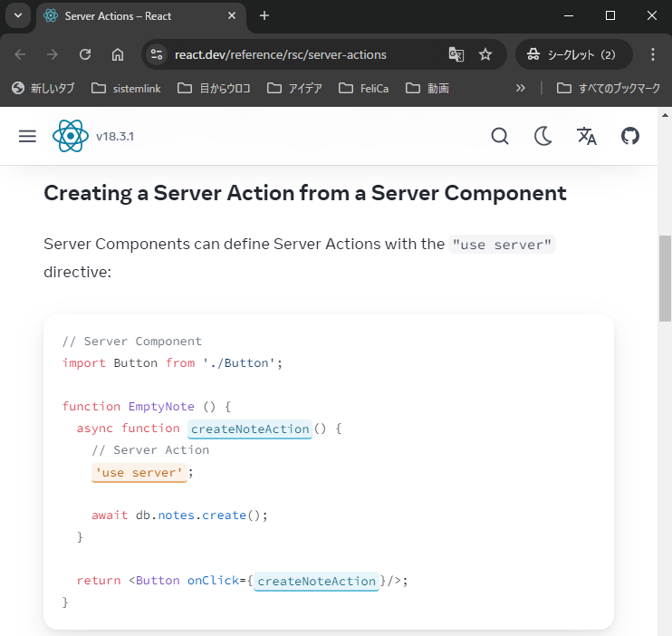View site information icon in address bar
Viewport: 672px width, 636px height.
coord(157,54)
